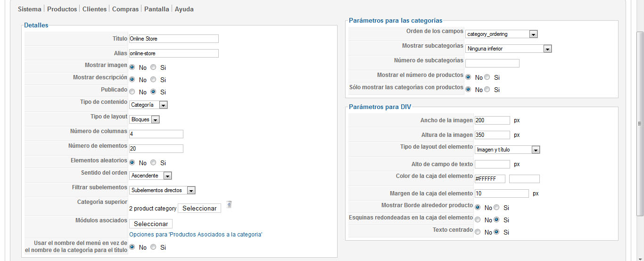Open the Sistema menu

tap(30, 9)
